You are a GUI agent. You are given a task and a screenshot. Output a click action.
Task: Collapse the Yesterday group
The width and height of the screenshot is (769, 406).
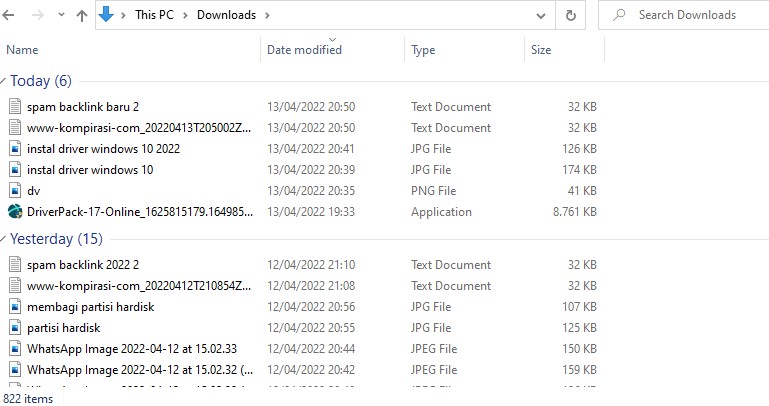pos(4,240)
